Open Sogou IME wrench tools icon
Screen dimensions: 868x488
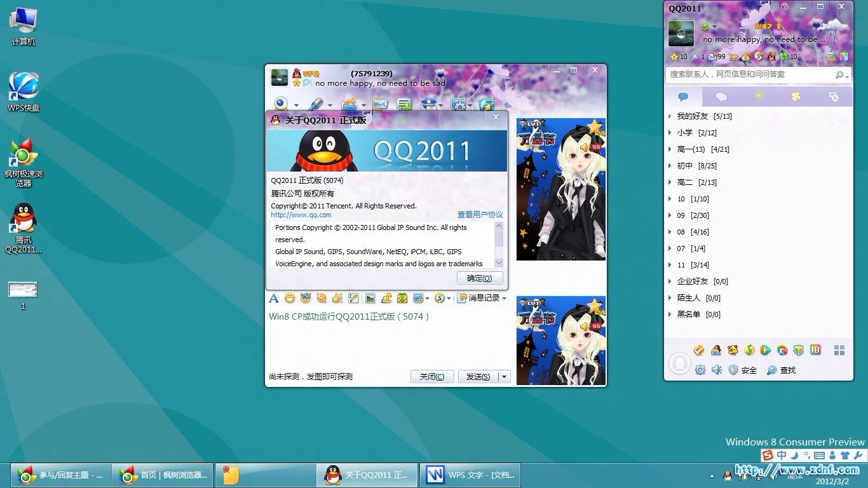pyautogui.click(x=858, y=455)
